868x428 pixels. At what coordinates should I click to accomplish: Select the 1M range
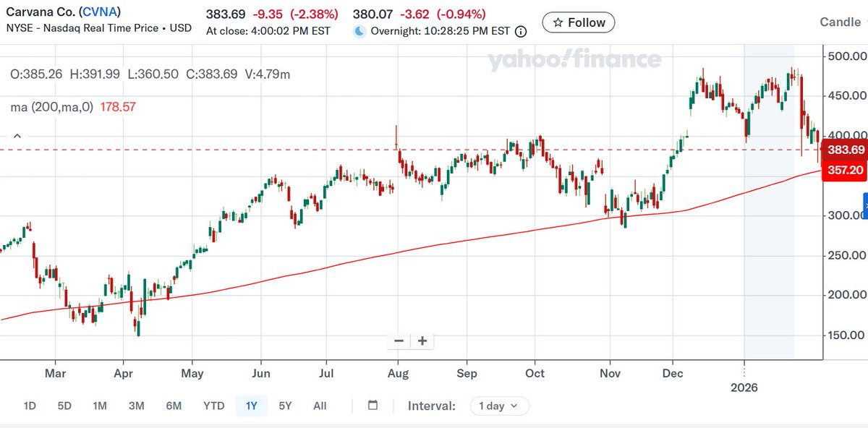click(x=100, y=406)
